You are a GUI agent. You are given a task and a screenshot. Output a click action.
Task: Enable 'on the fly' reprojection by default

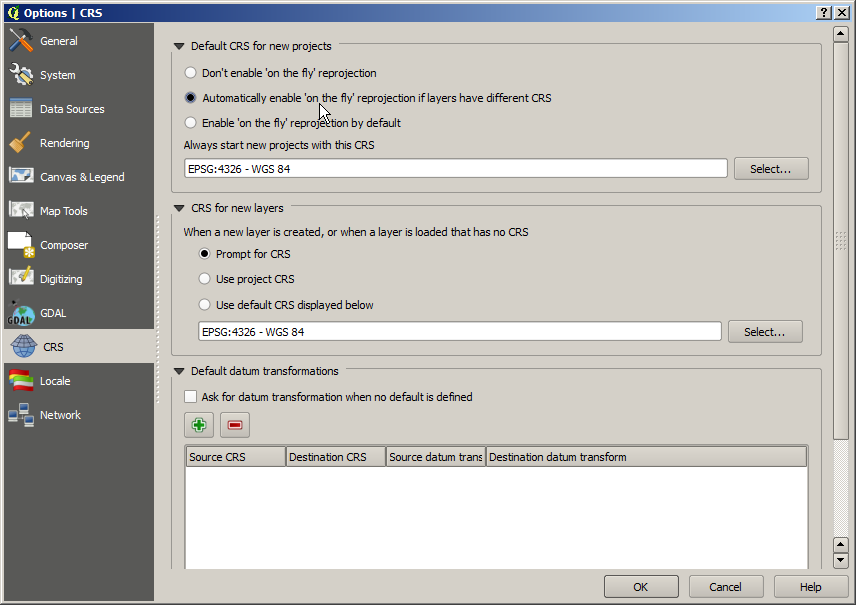point(190,122)
